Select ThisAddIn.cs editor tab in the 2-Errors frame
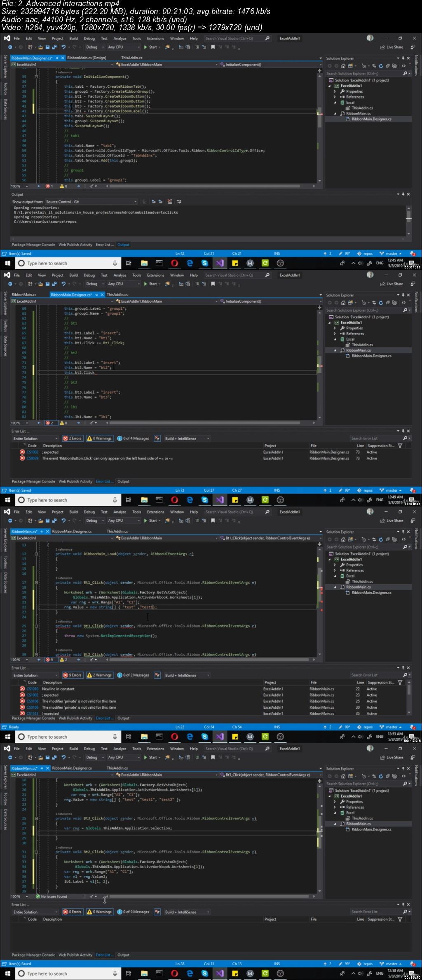The height and width of the screenshot is (980, 422). pyautogui.click(x=117, y=294)
